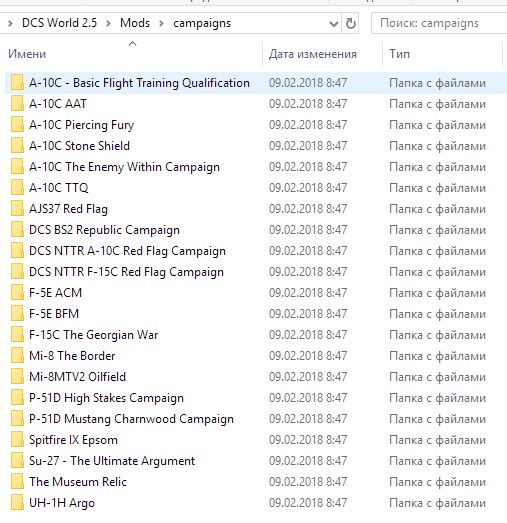This screenshot has height=523, width=507.
Task: Select the 'A-10C TTQ' folder name
Action: pos(59,188)
